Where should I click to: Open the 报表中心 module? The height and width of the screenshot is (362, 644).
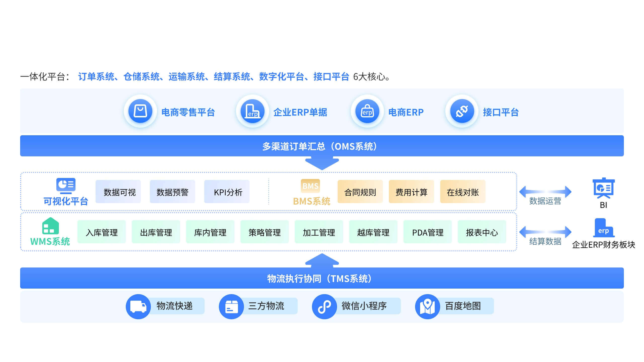click(x=482, y=232)
